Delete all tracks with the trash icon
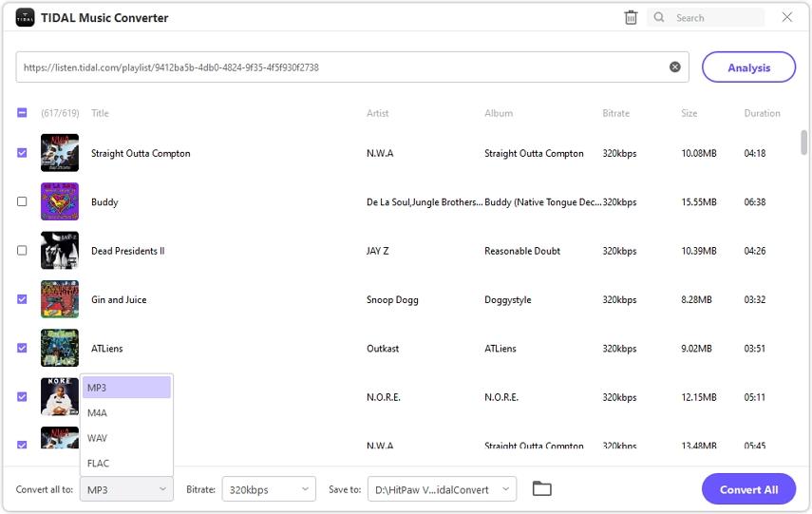 click(631, 18)
